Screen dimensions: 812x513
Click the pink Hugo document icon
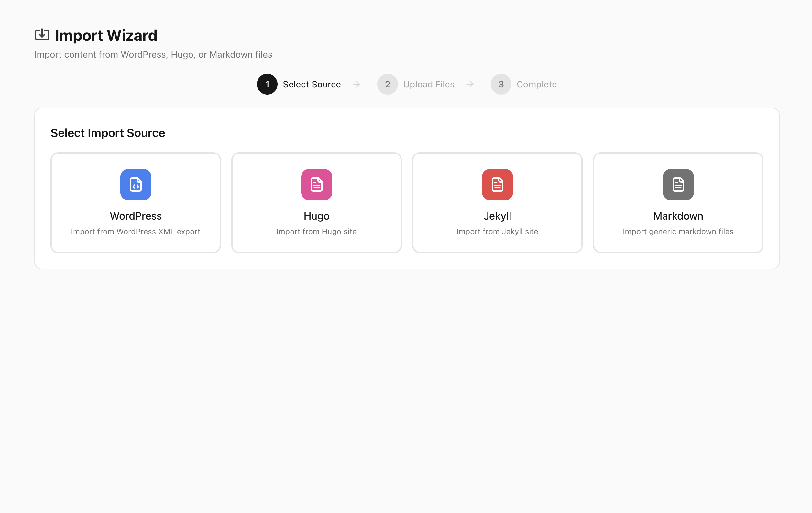point(317,185)
